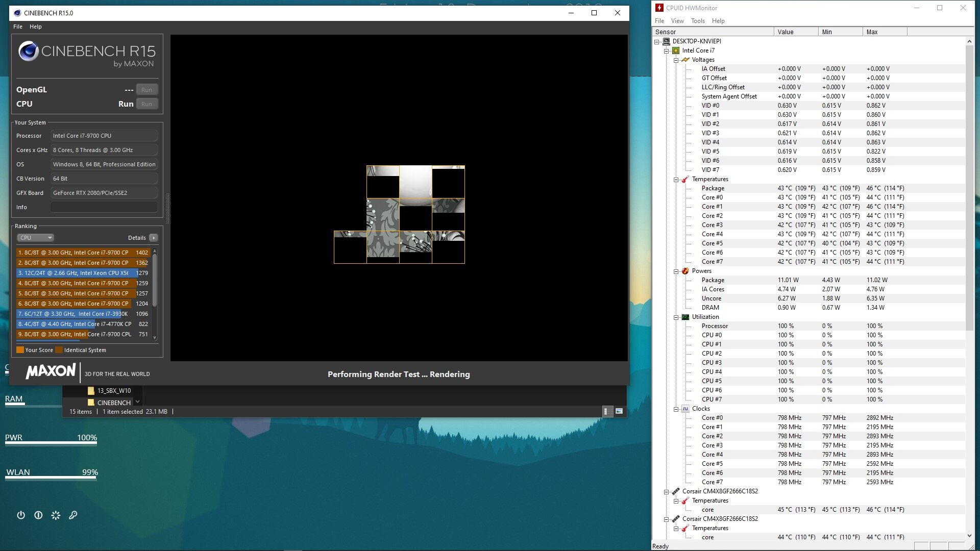Open Cinebench Help menu
Image resolution: width=980 pixels, height=551 pixels.
tap(35, 27)
